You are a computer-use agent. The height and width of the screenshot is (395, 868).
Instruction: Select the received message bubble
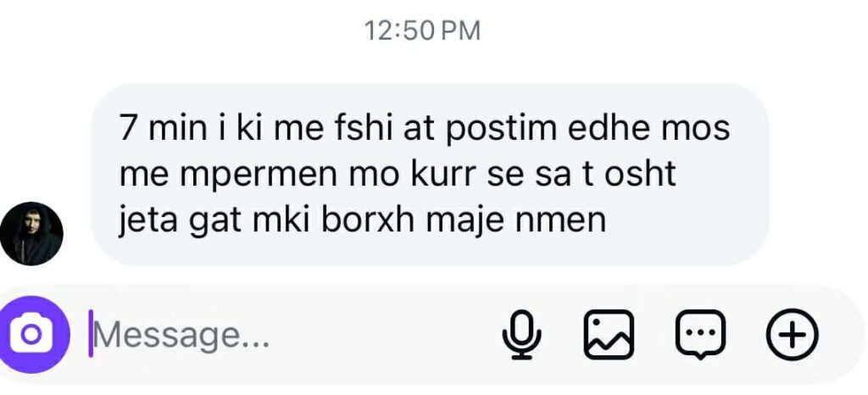click(430, 175)
